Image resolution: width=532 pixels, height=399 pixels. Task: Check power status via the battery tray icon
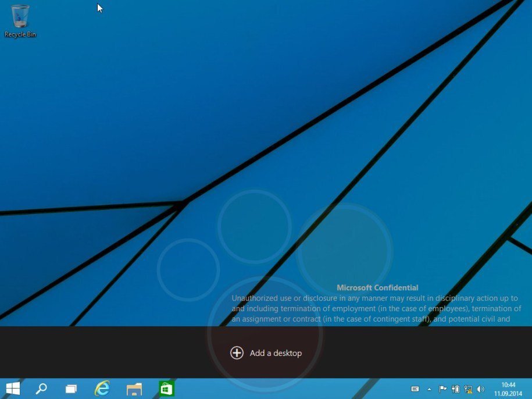[x=456, y=389]
